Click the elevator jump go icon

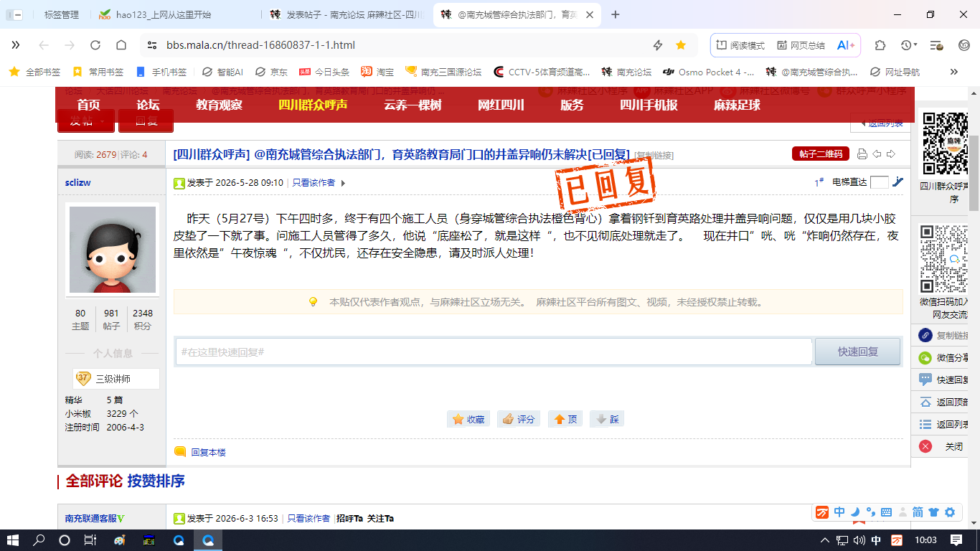click(x=897, y=182)
